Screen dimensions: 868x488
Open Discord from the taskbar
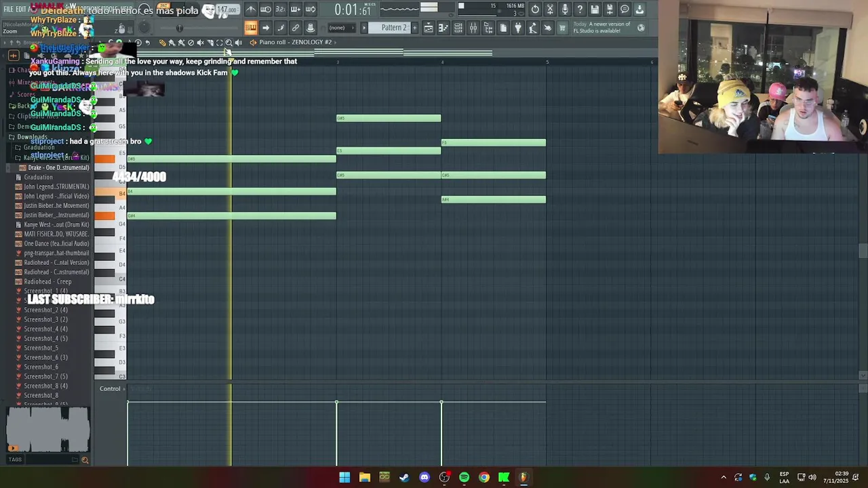[425, 477]
